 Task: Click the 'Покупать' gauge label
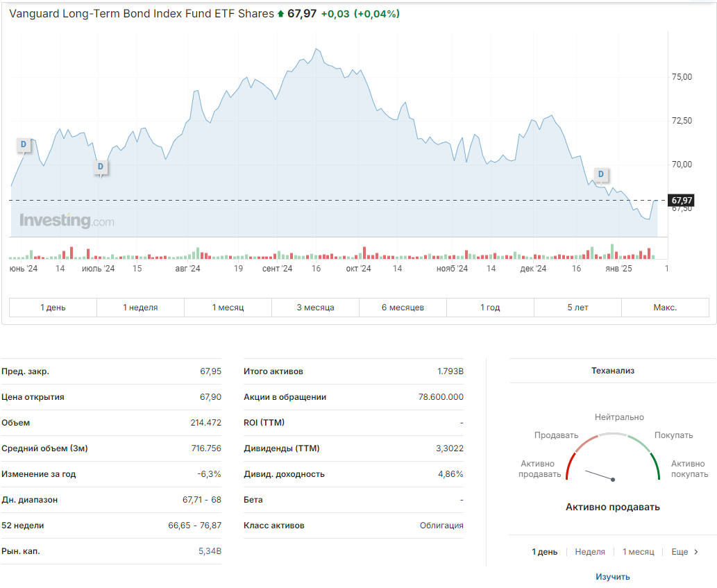pyautogui.click(x=673, y=435)
